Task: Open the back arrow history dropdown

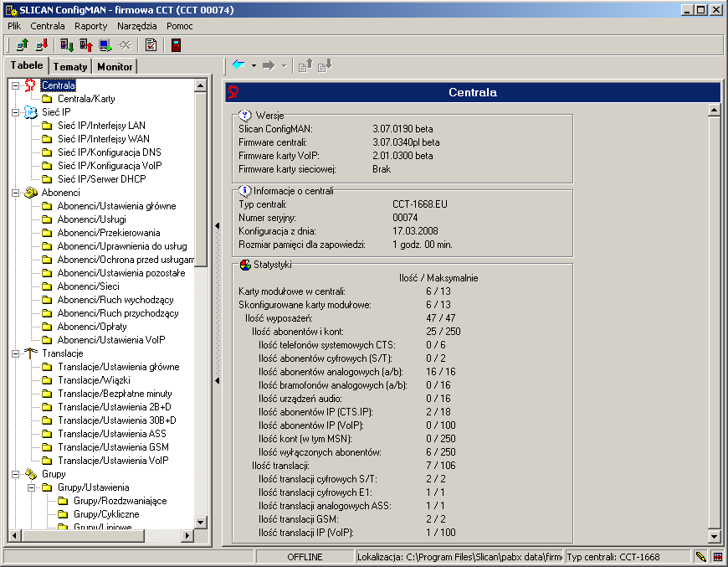Action: tap(254, 65)
